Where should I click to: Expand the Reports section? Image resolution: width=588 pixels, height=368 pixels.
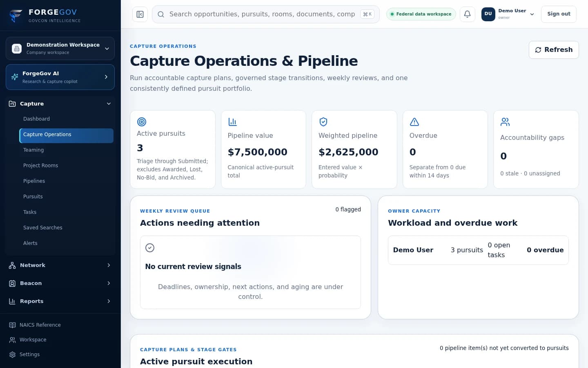coord(60,301)
